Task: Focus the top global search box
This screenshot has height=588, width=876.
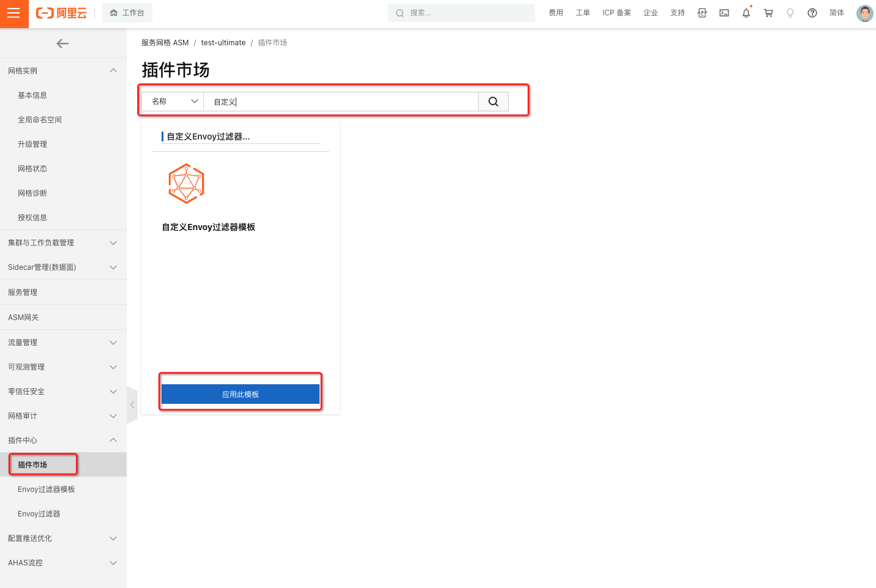Action: (462, 13)
